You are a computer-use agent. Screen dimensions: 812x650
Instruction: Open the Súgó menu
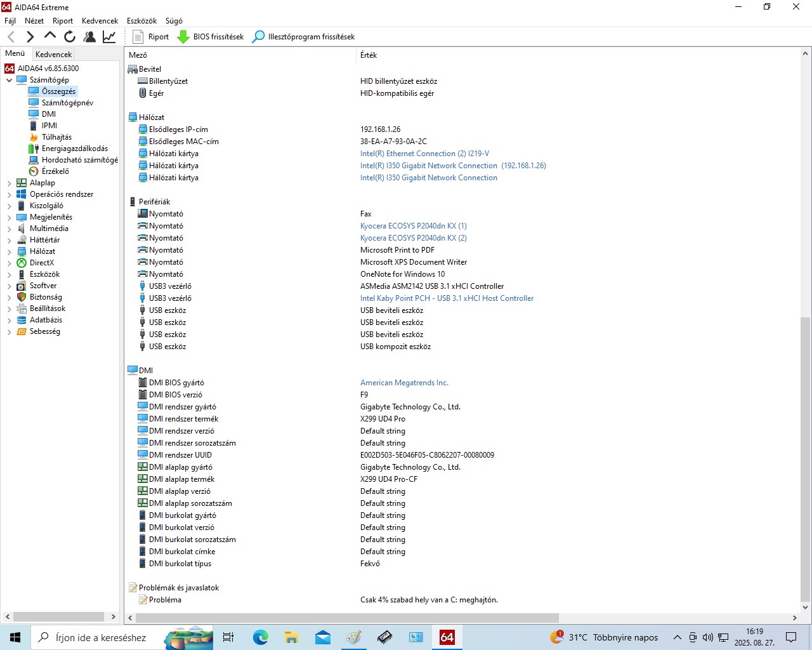(x=174, y=21)
